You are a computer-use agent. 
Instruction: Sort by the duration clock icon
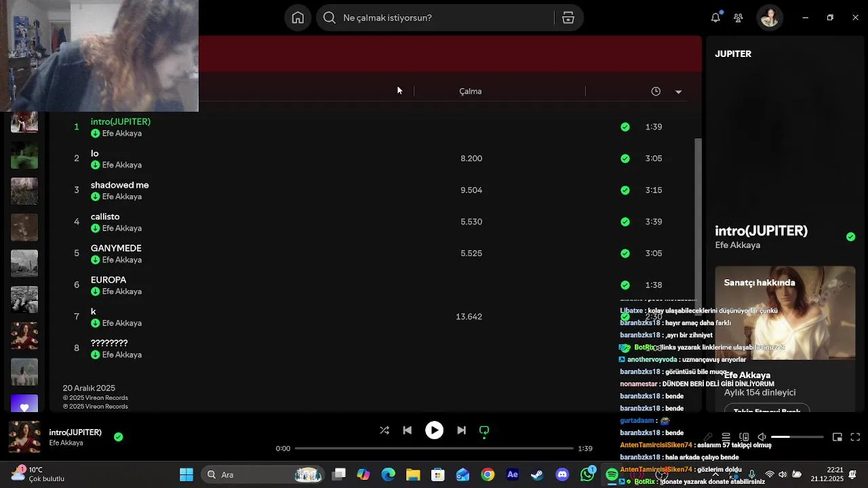click(x=656, y=91)
